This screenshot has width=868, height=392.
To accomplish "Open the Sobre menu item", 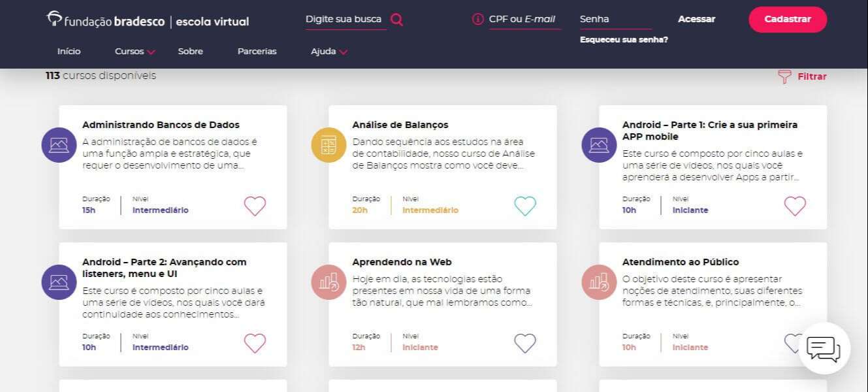I will pos(190,51).
